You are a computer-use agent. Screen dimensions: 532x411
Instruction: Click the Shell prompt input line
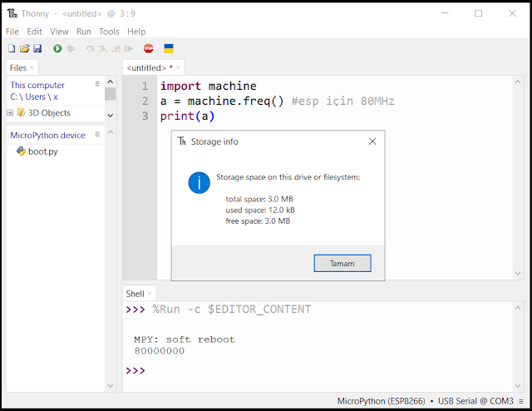pyautogui.click(x=319, y=370)
